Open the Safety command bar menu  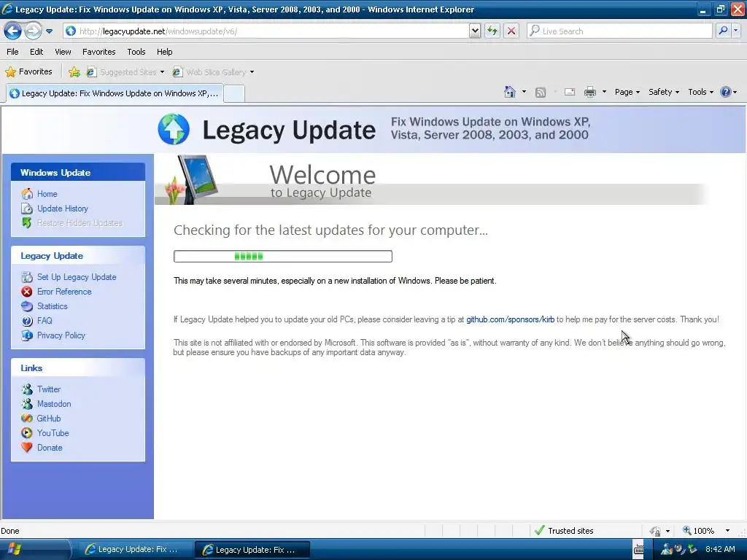tap(664, 92)
